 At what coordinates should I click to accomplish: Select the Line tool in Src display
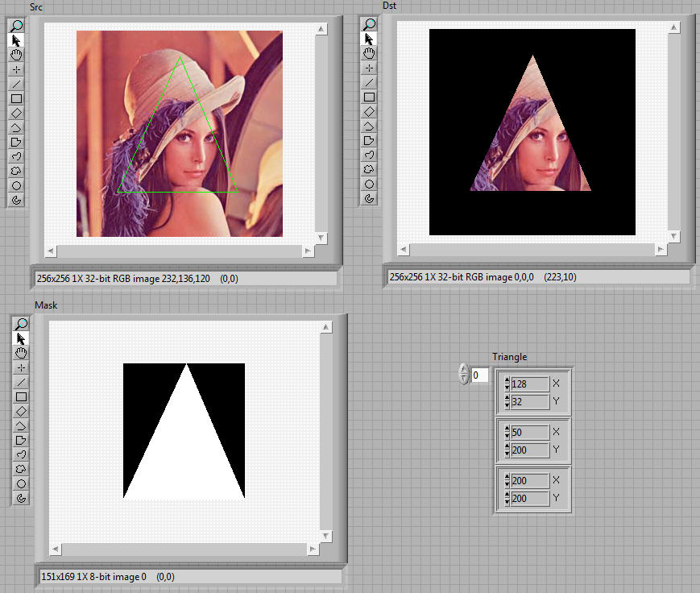click(x=17, y=84)
